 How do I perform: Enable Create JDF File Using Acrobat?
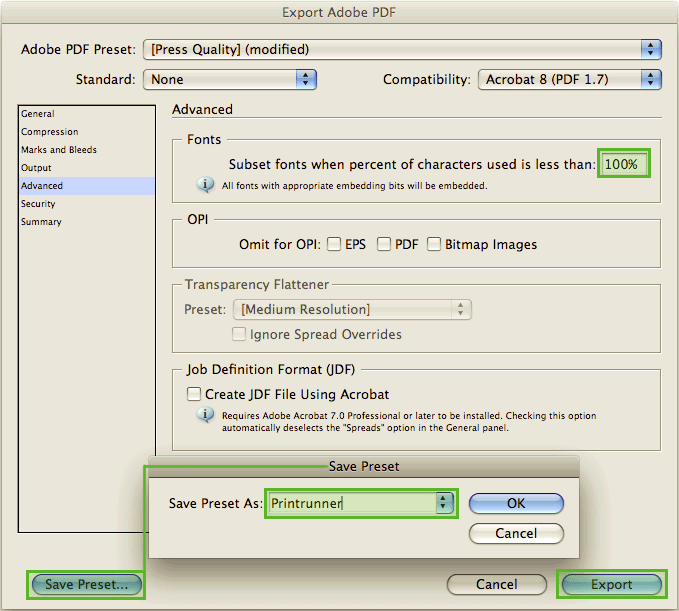(x=194, y=394)
